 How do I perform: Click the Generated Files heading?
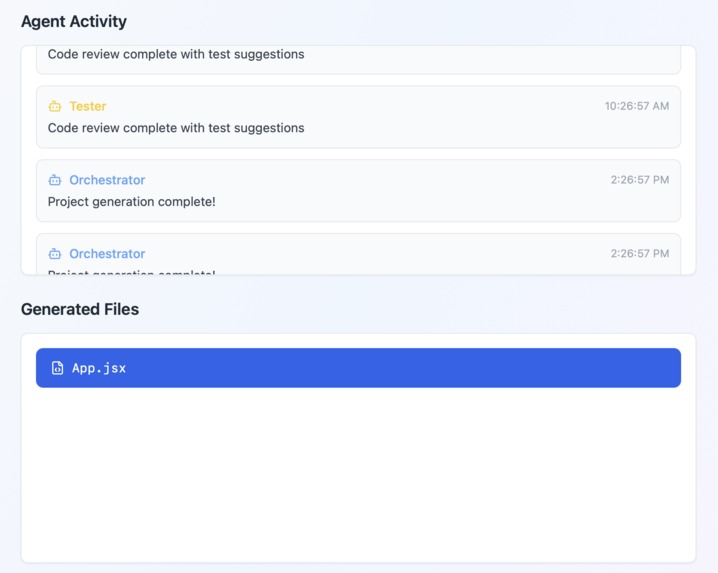80,309
